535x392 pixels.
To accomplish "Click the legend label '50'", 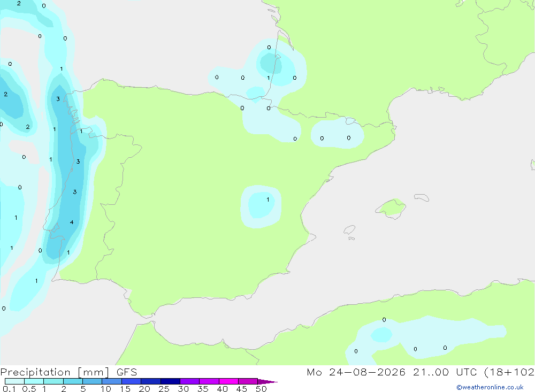I will tap(261, 389).
